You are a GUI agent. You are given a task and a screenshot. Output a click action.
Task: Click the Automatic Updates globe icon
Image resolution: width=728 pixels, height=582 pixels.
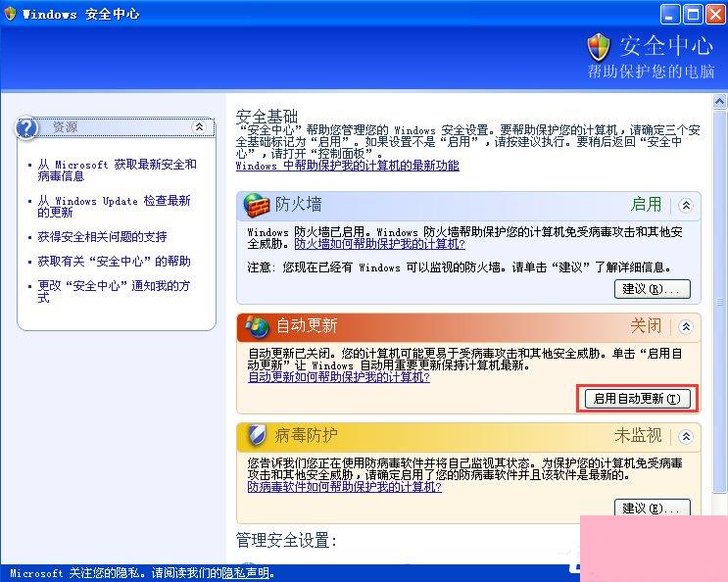[258, 326]
